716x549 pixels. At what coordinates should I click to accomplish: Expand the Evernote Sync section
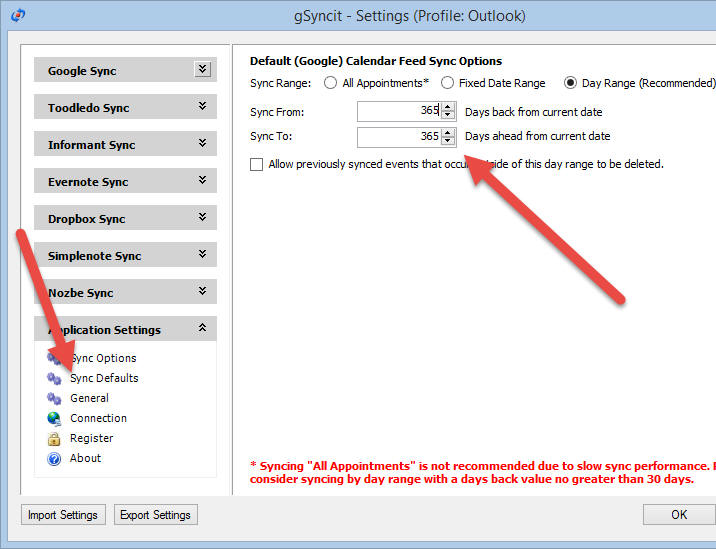pos(202,180)
